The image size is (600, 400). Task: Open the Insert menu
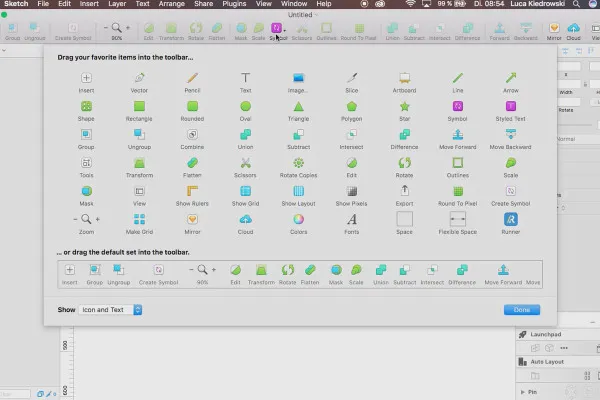[89, 4]
